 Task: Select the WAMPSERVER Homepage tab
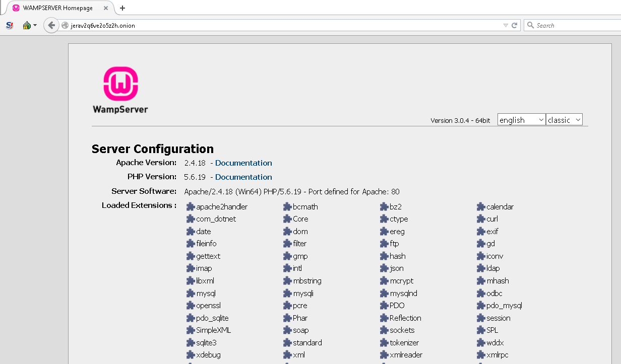[x=59, y=8]
